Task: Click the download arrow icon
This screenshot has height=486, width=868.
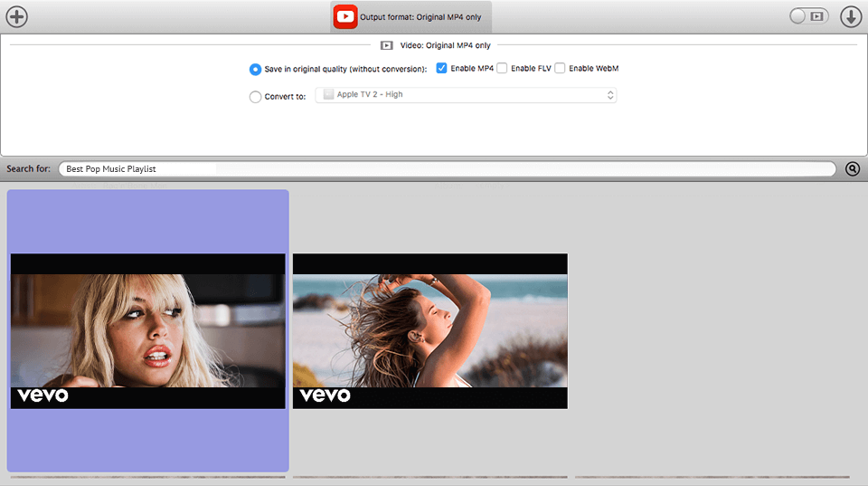Action: click(851, 16)
